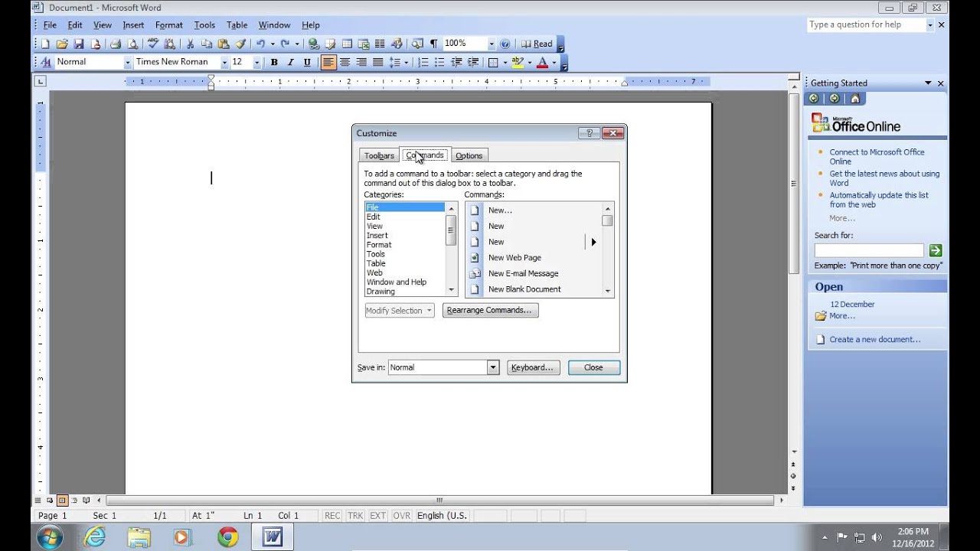Viewport: 980px width, 551px height.
Task: Open the Save in Normal dropdown
Action: (x=493, y=368)
